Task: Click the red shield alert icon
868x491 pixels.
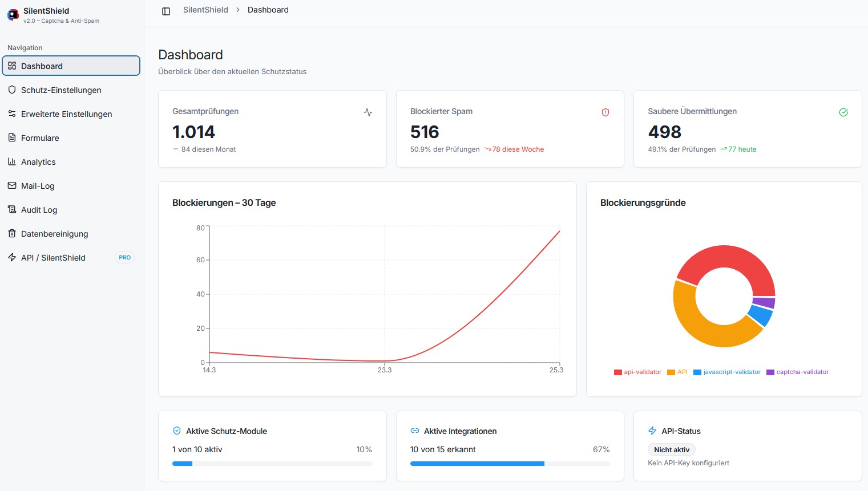Action: pos(605,112)
